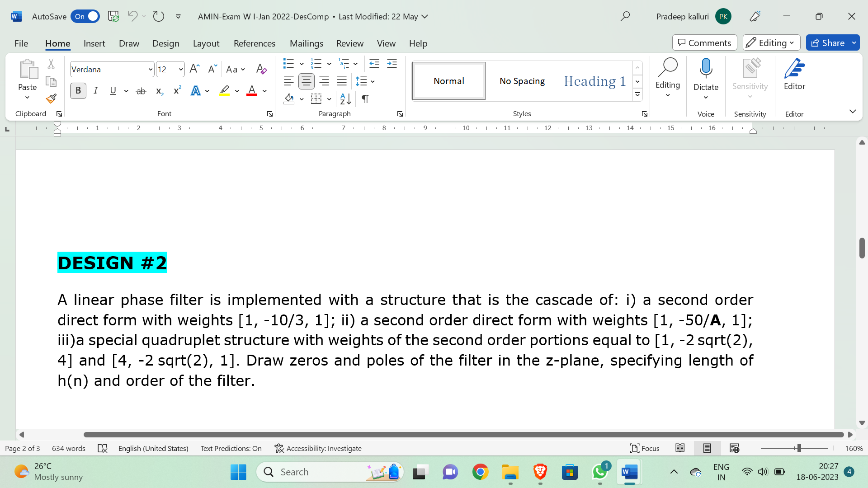Toggle Italic formatting button
This screenshot has height=488, width=868.
[96, 91]
